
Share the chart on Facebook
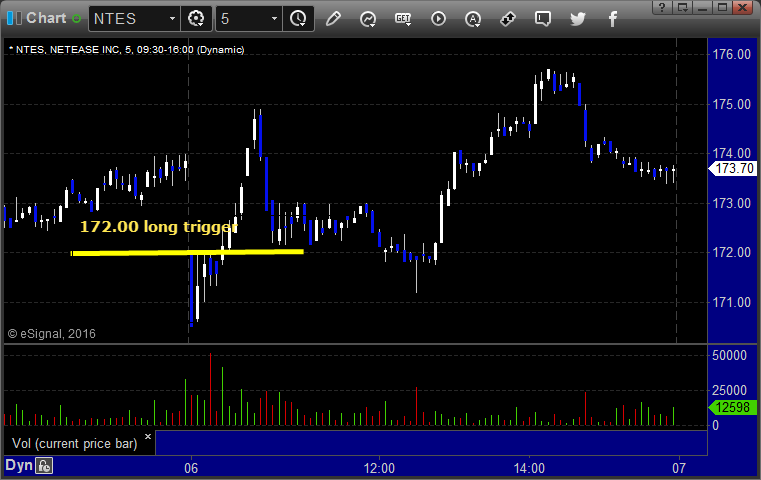pos(613,19)
